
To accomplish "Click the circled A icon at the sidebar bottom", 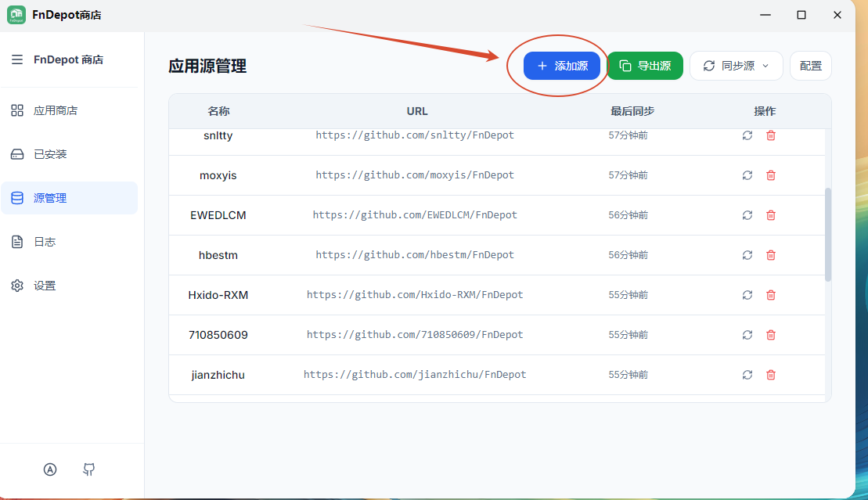I will [50, 469].
